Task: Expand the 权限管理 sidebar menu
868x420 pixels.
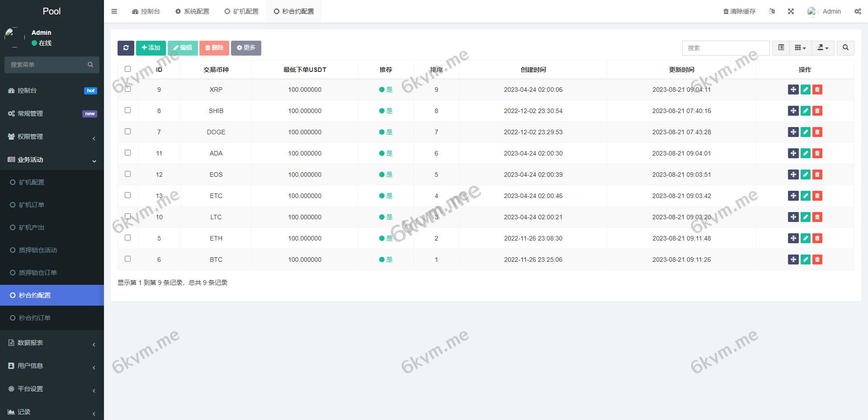Action: point(52,137)
